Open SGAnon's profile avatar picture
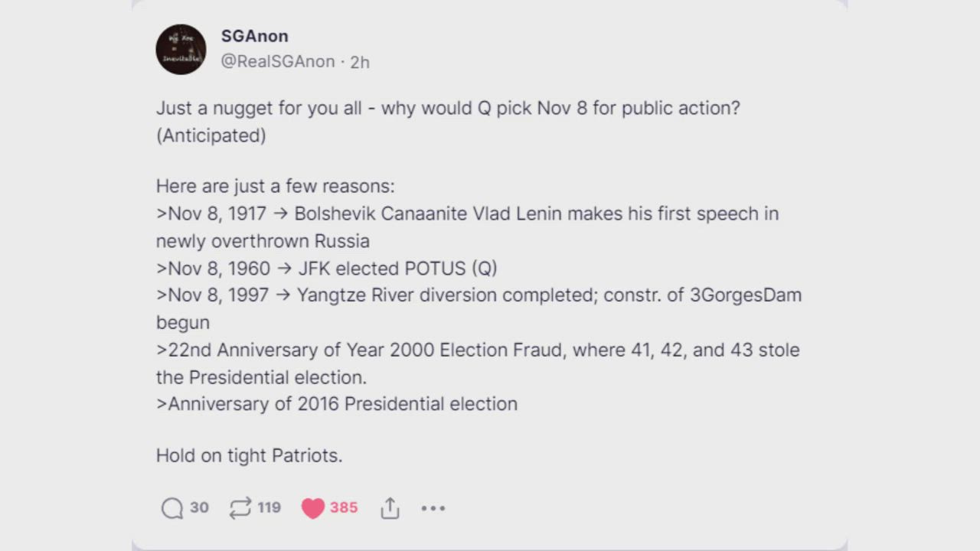Viewport: 980px width, 551px height. coord(181,49)
